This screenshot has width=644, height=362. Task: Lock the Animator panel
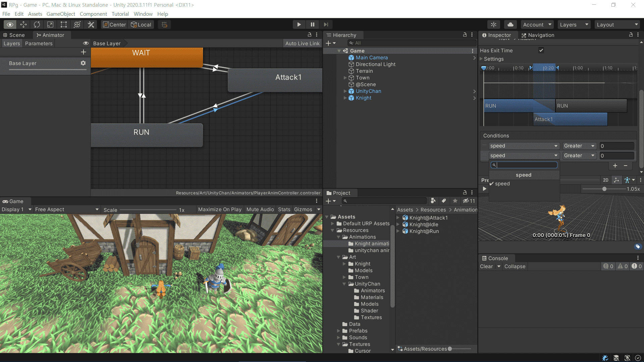pyautogui.click(x=310, y=35)
